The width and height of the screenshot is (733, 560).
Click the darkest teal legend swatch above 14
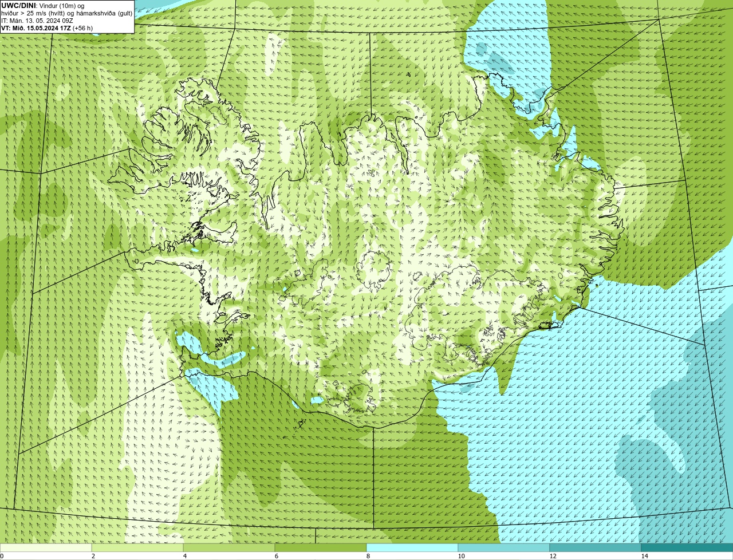(x=687, y=547)
